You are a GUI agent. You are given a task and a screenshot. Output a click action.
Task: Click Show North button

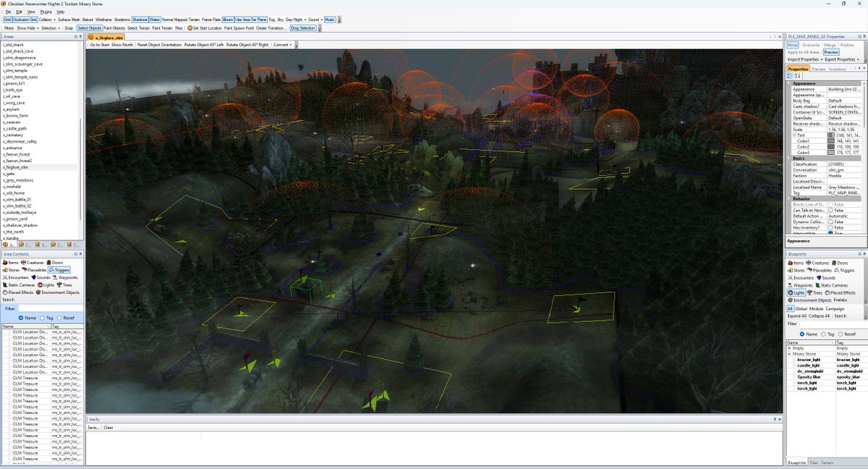(x=122, y=45)
